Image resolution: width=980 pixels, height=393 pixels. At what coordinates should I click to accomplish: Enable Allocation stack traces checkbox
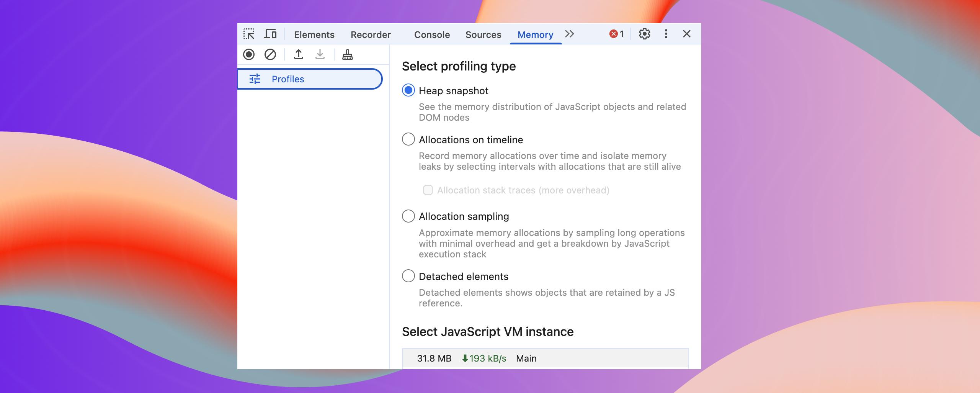[x=428, y=190]
